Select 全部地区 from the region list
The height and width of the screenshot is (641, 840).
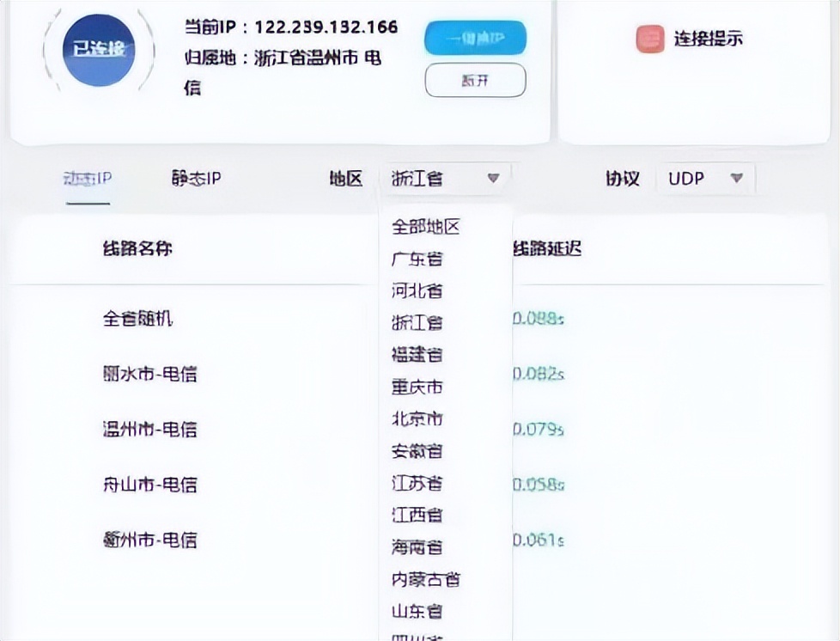[x=427, y=226]
